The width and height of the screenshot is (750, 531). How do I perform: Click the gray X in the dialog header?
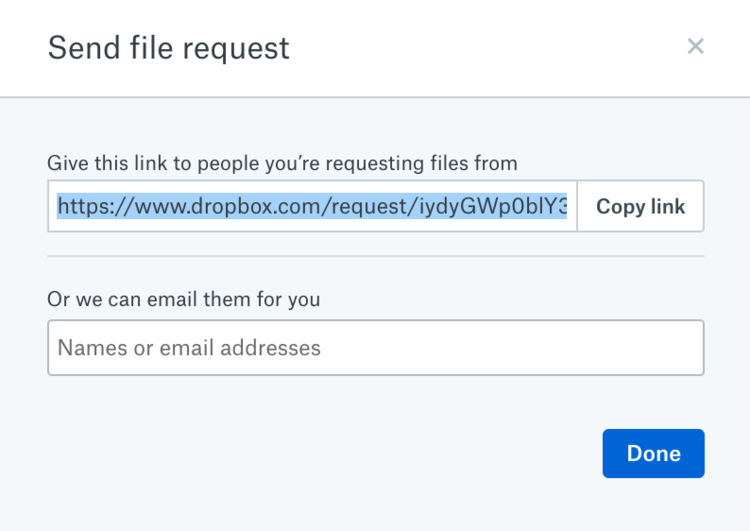pos(695,46)
